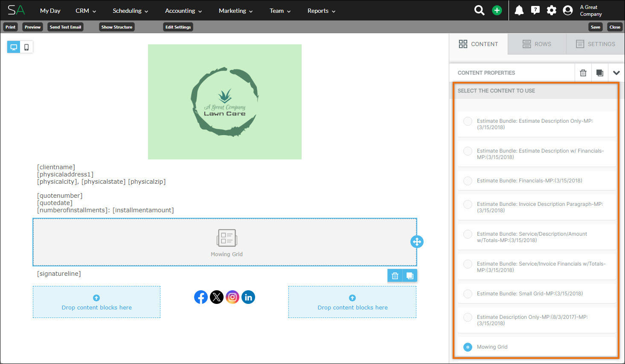Screen dimensions: 625x364
Task: Select the Mowing Grid radio option
Action: click(468, 347)
